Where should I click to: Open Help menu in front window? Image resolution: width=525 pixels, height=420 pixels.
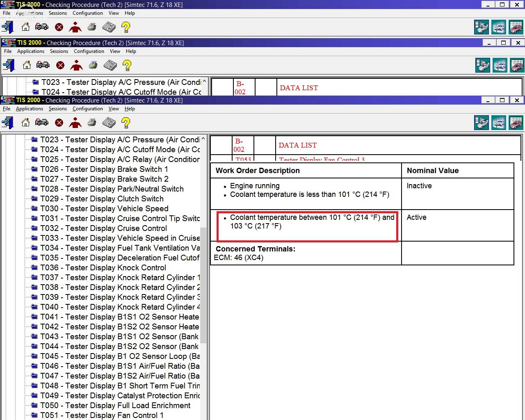pos(130,109)
